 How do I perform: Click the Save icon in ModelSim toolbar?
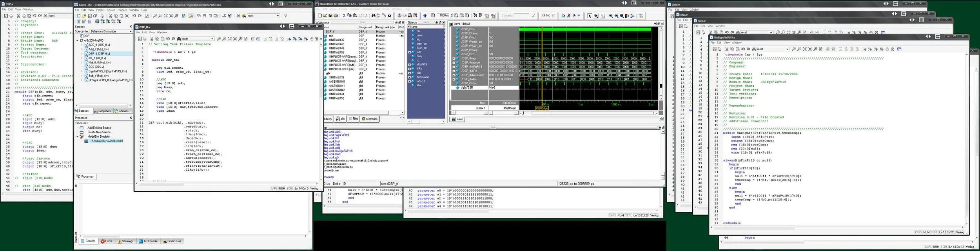point(330,16)
